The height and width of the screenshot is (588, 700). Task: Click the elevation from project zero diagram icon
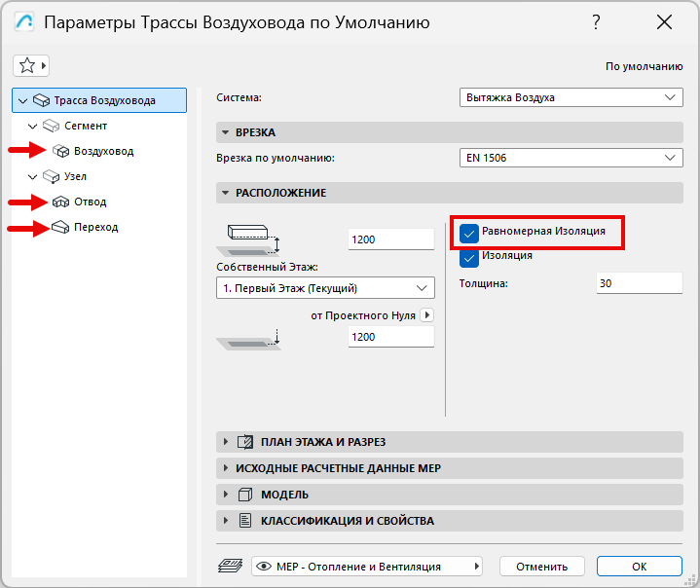[248, 340]
